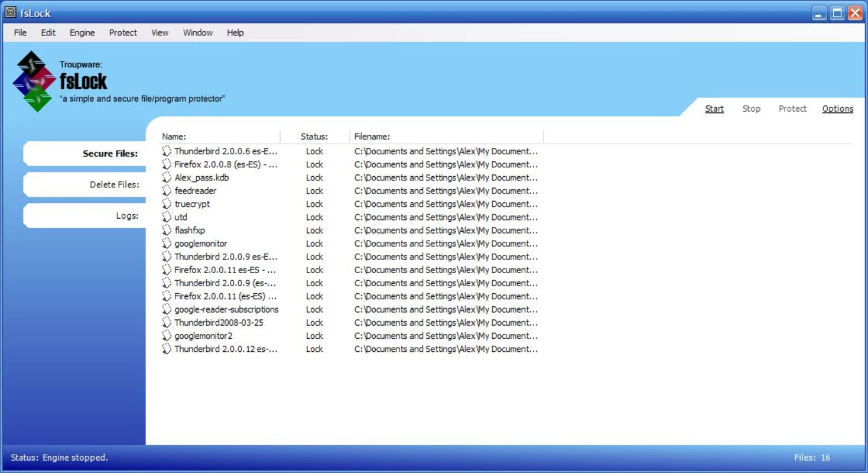Switch to the Secure Files tab

click(x=84, y=154)
